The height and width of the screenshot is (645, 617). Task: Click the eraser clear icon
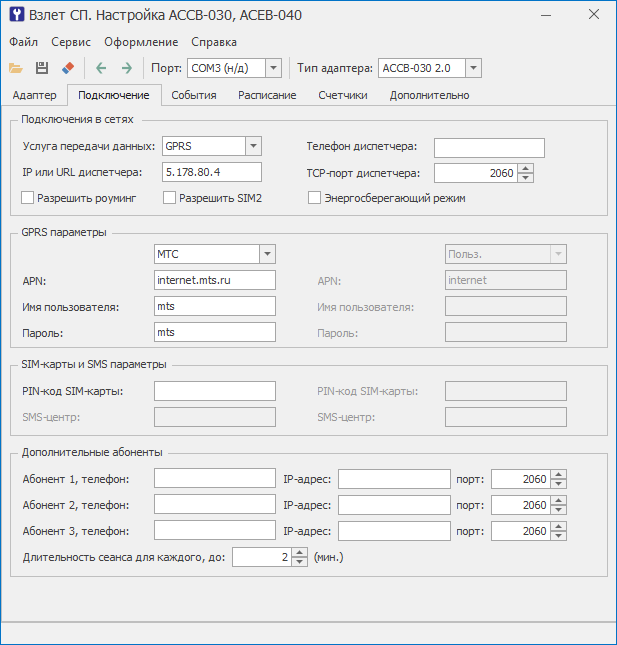coord(68,68)
